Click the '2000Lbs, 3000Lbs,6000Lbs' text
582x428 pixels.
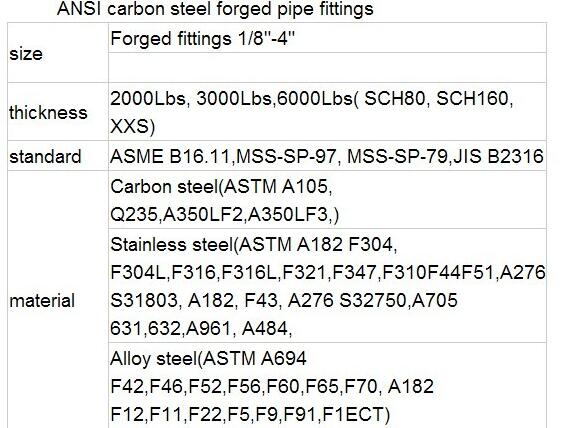click(231, 99)
